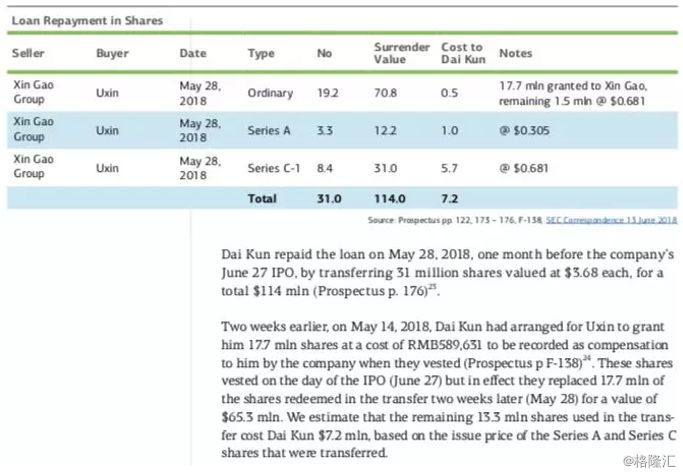The image size is (683, 475).
Task: Select the Surrender Value column header
Action: [401, 53]
